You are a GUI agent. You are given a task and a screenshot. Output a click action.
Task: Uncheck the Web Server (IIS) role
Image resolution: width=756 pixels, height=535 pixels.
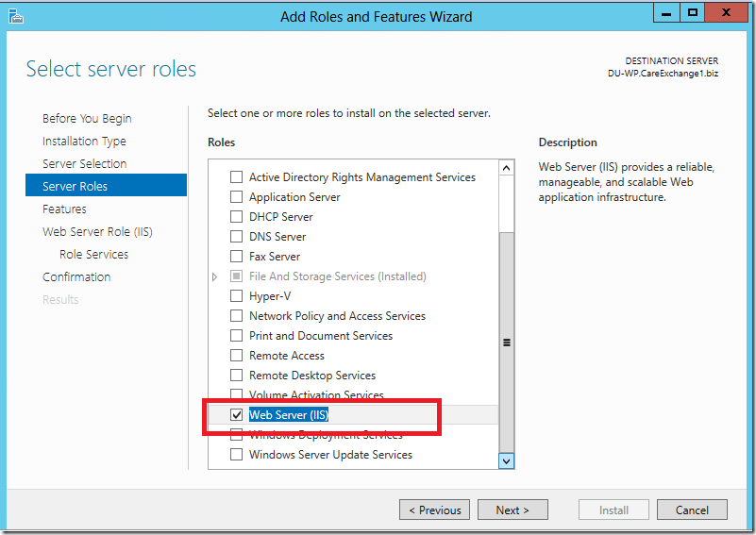[x=236, y=414]
